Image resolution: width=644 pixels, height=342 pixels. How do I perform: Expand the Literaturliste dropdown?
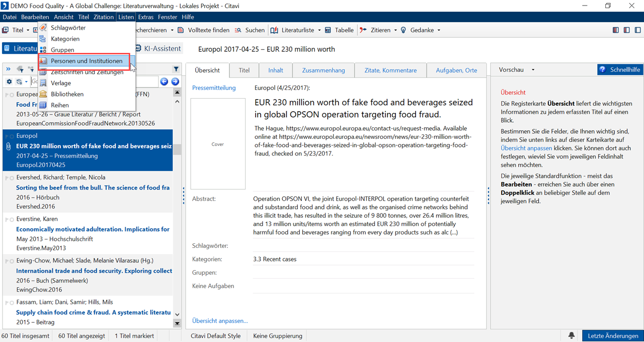(319, 30)
